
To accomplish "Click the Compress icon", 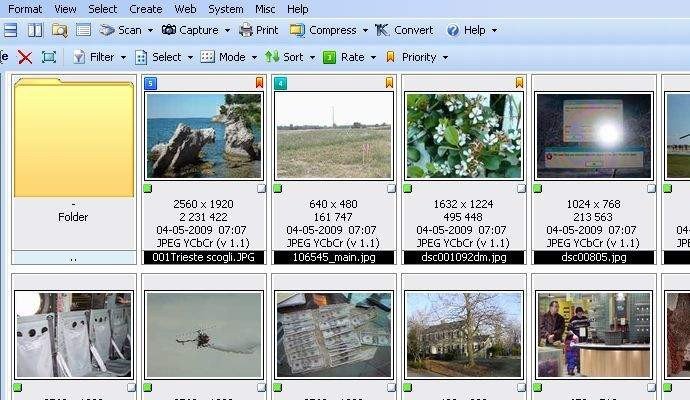I will pyautogui.click(x=297, y=30).
